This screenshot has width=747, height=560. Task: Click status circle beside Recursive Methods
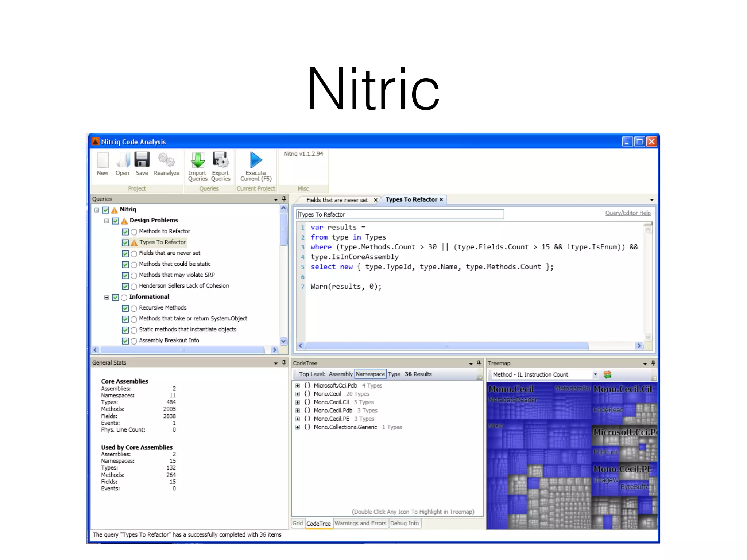pyautogui.click(x=134, y=308)
